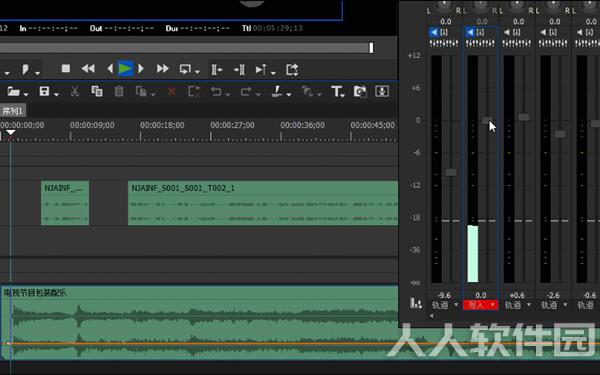
Task: Open the red 写入 mode dropdown
Action: pos(480,305)
